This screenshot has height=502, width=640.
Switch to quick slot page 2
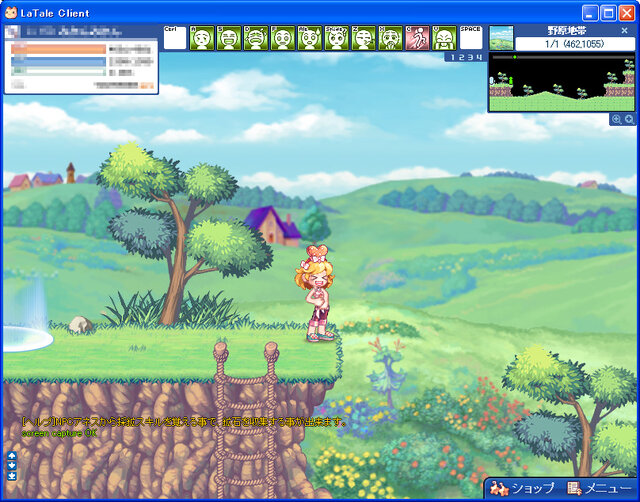[462, 58]
